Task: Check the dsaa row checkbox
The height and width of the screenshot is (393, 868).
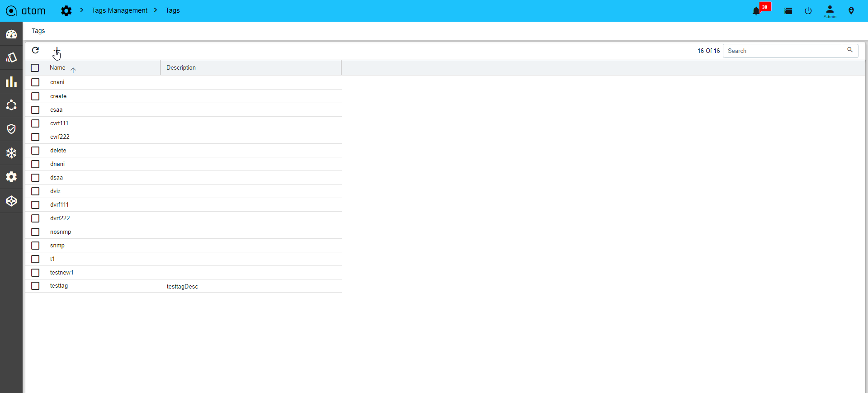Action: [x=35, y=178]
